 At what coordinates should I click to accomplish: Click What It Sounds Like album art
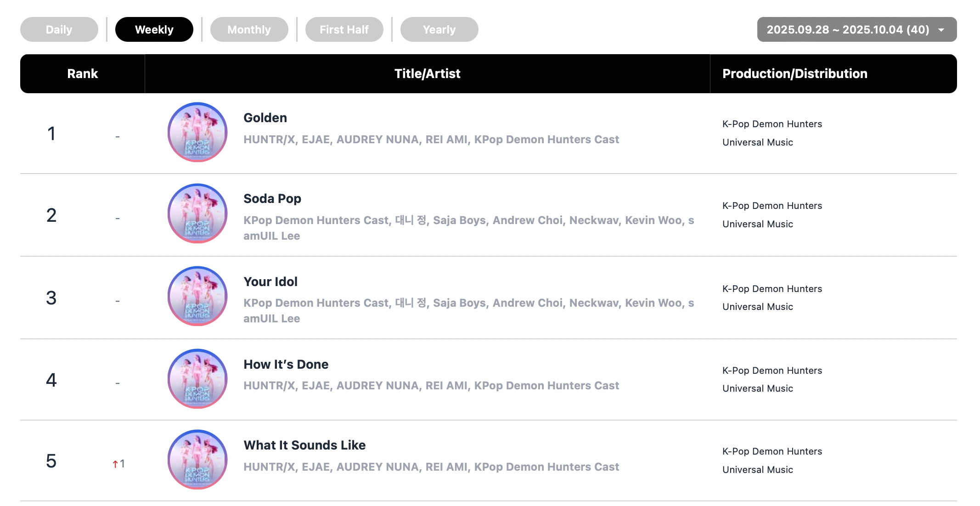coord(197,460)
